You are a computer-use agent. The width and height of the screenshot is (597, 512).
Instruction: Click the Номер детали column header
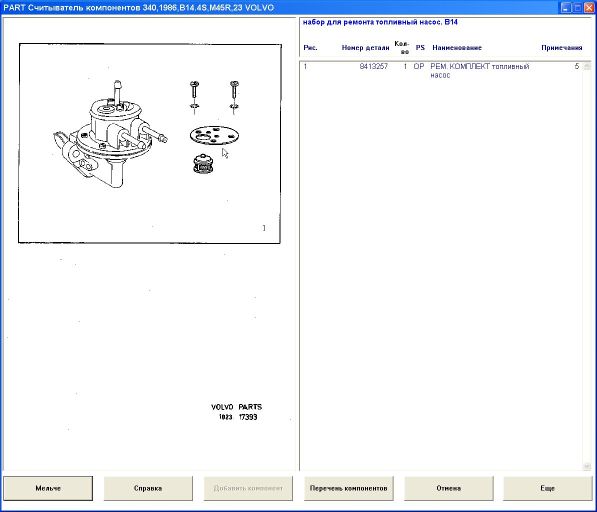(x=366, y=48)
